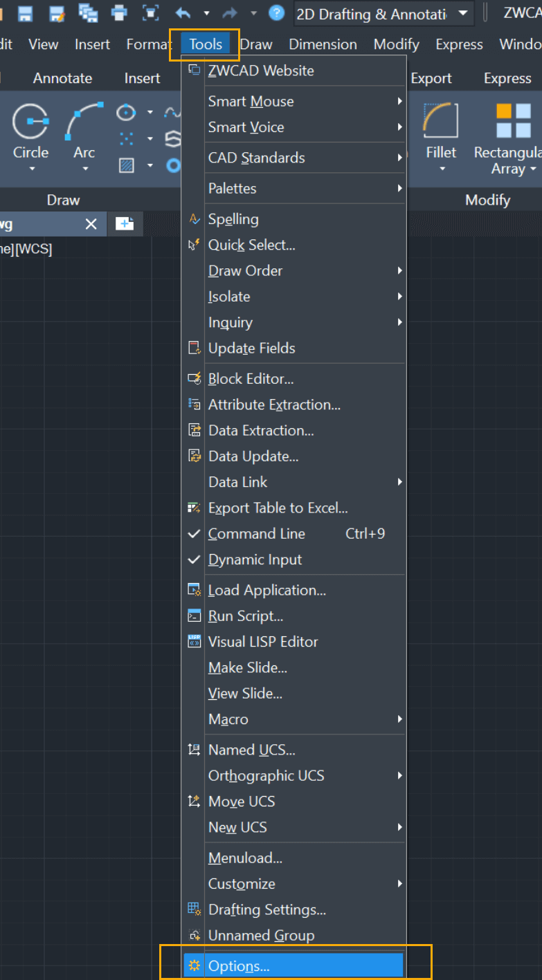The width and height of the screenshot is (542, 980).
Task: Select the Fillet tool
Action: coord(441,131)
